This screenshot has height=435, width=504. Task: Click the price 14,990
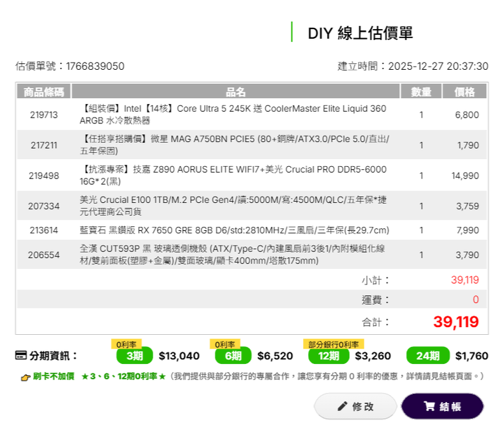(465, 176)
